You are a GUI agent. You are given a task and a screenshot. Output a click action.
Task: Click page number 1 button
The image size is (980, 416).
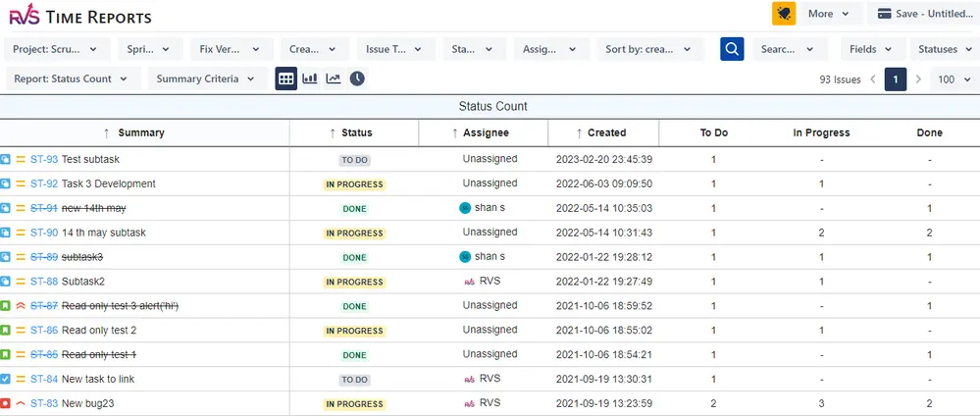[x=896, y=79]
